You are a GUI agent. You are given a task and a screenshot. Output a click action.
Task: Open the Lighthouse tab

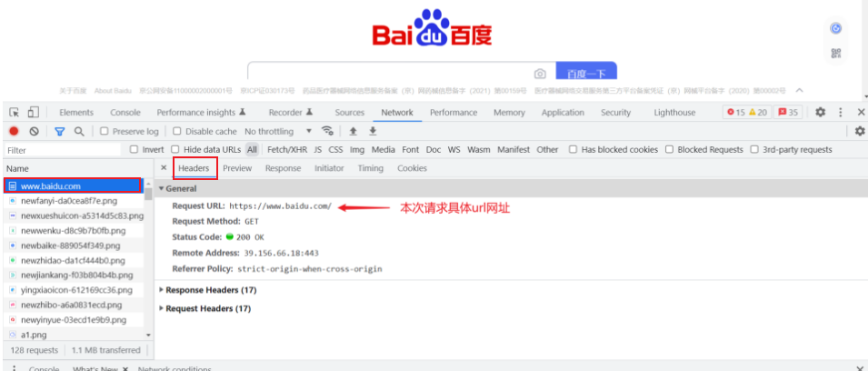pos(674,113)
